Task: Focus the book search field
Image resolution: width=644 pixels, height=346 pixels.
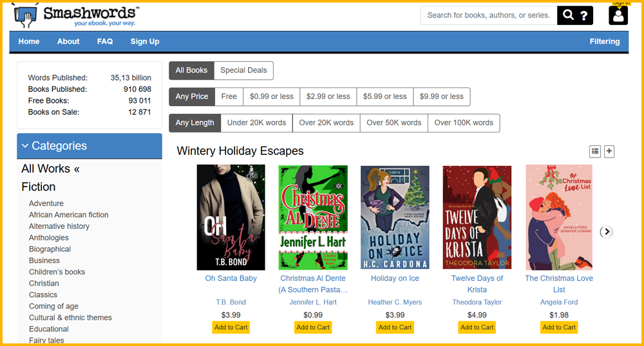Action: pos(489,15)
